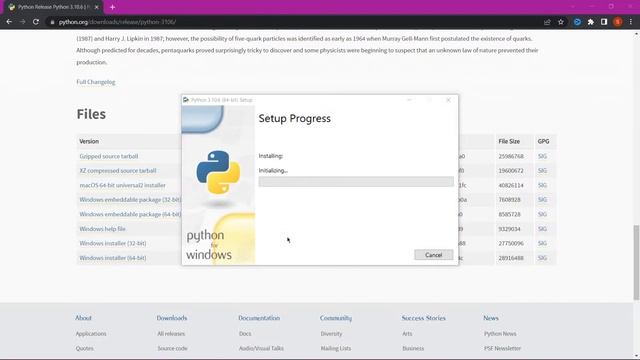Click file size 25986768
Screen dimensions: 640x360
(x=511, y=156)
